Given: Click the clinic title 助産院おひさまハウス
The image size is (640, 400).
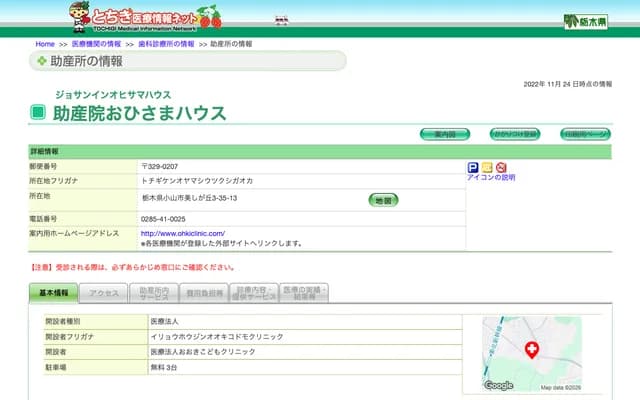Looking at the screenshot, I should [140, 113].
